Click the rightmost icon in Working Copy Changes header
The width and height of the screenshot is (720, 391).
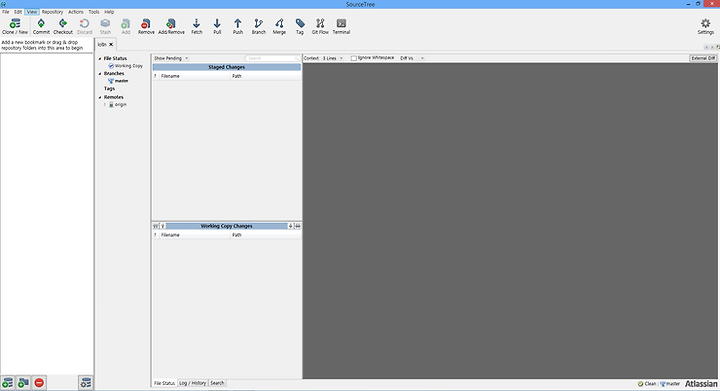click(x=298, y=226)
